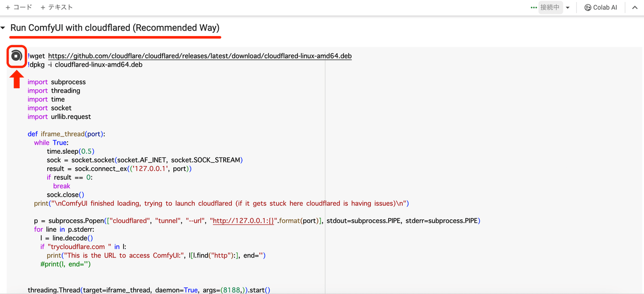The width and height of the screenshot is (644, 294).
Task: Click the sock.close() line
Action: click(65, 195)
